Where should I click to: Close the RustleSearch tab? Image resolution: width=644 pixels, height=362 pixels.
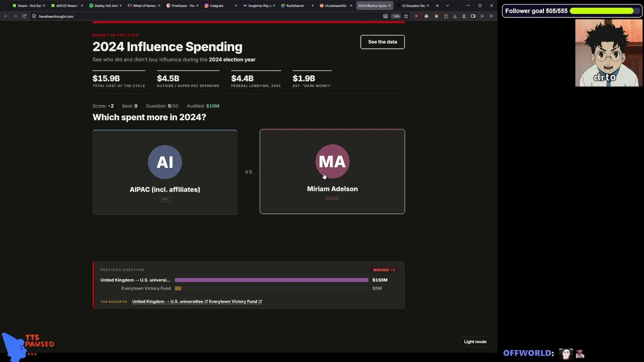click(x=312, y=6)
